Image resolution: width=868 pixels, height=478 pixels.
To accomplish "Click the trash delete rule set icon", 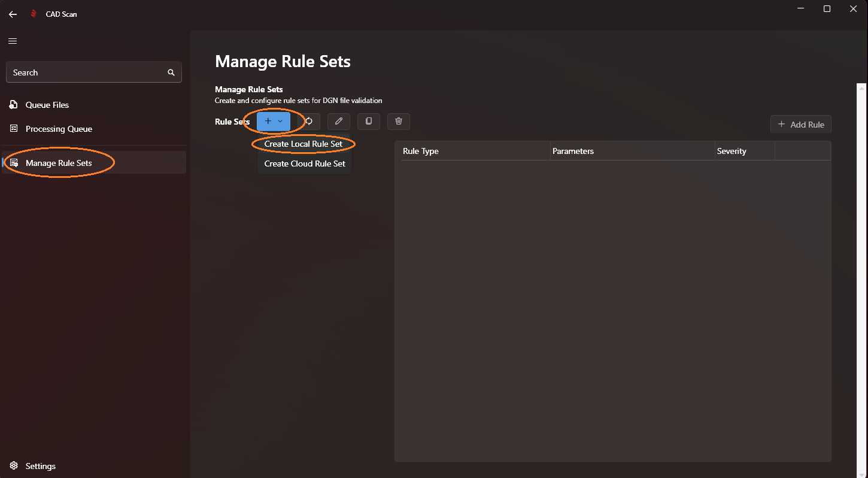I will click(x=399, y=121).
